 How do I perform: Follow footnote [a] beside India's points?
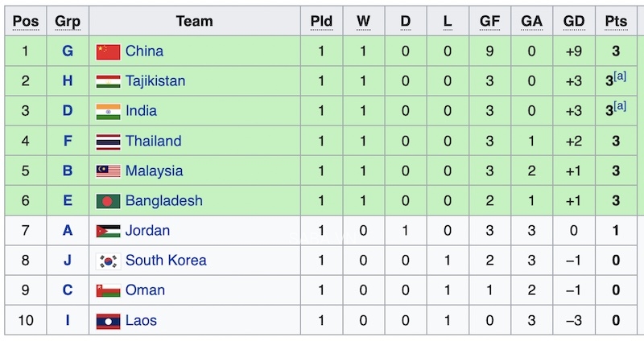pyautogui.click(x=619, y=107)
